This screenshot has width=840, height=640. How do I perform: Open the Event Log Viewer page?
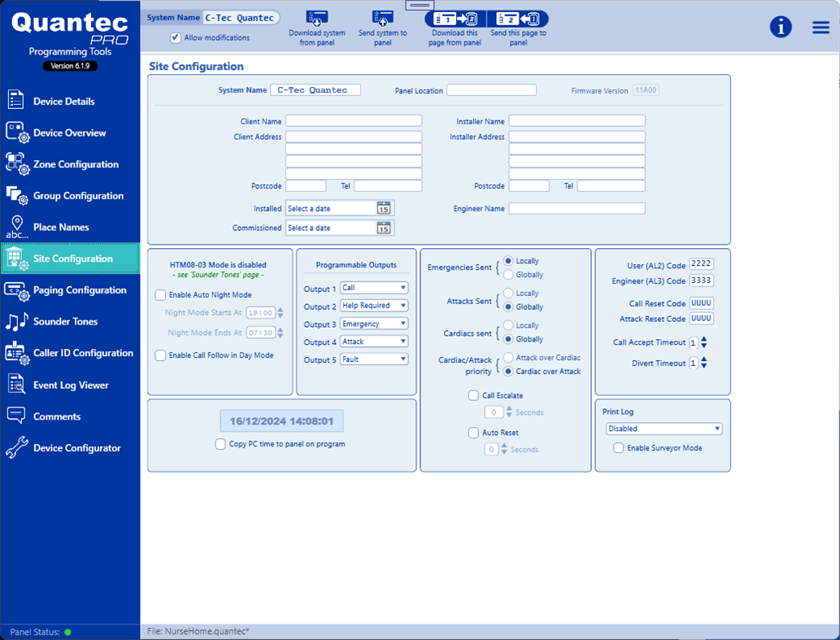click(70, 385)
